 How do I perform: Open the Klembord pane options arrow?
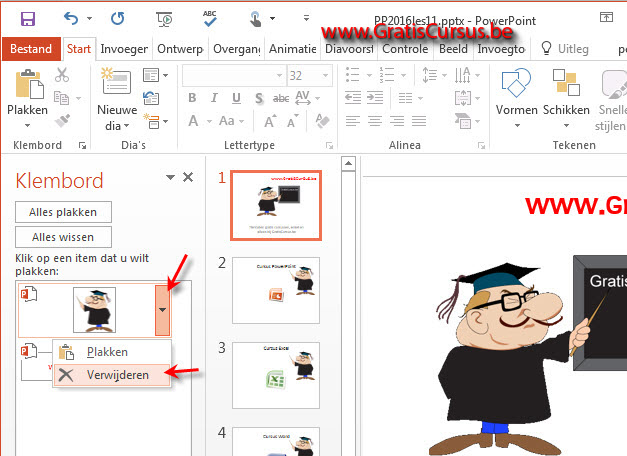(x=170, y=177)
